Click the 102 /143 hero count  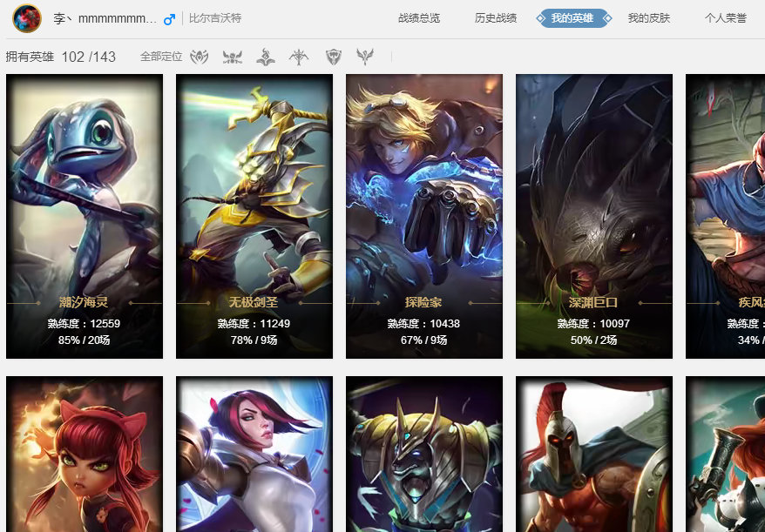pyautogui.click(x=89, y=57)
